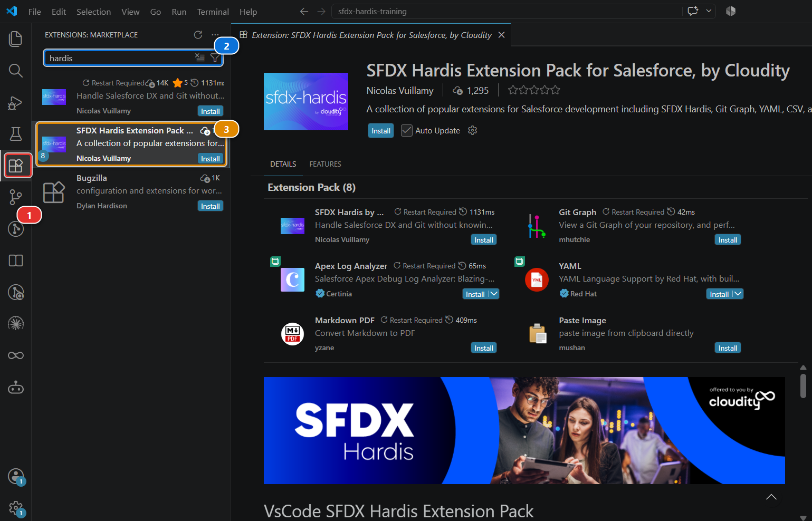Install Paste Image extension
Image resolution: width=812 pixels, height=521 pixels.
click(x=728, y=348)
